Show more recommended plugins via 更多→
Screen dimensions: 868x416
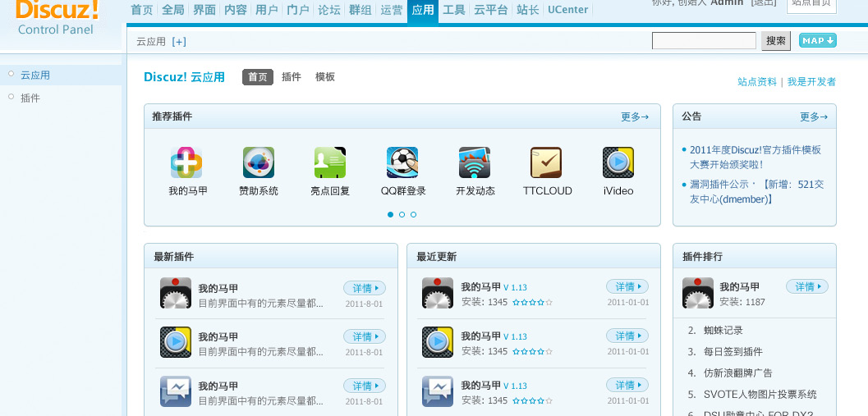(635, 117)
